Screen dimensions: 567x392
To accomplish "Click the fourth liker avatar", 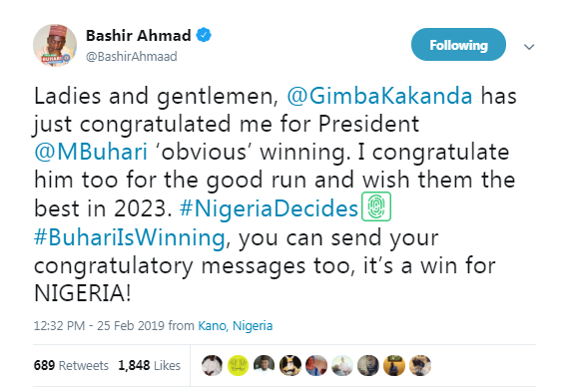I will coord(290,366).
